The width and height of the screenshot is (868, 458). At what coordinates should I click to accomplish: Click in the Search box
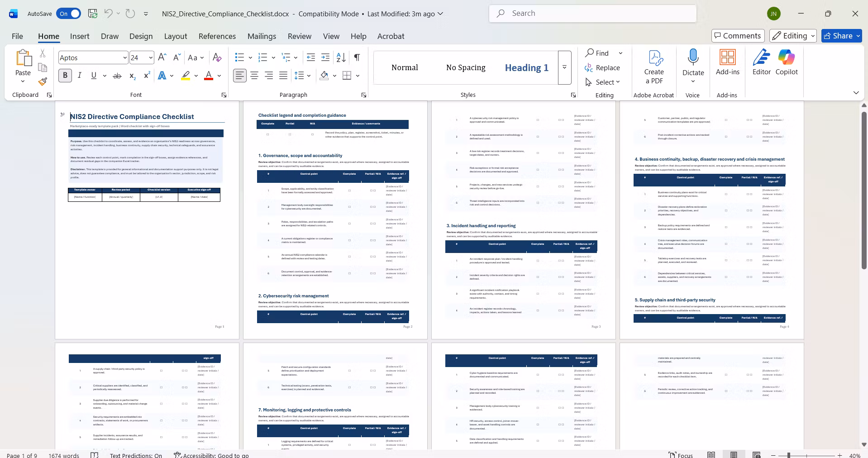tap(592, 14)
